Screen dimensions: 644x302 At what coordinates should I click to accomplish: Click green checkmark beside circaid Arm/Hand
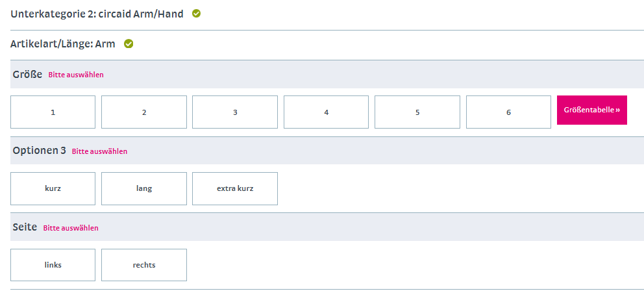pos(196,13)
